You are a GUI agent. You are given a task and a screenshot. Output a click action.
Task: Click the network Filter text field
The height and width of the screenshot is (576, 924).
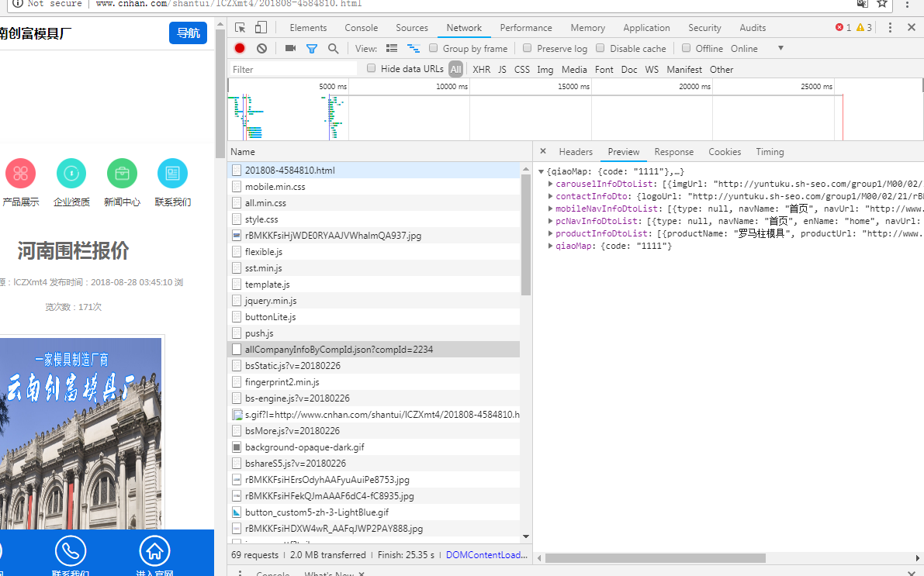click(293, 70)
